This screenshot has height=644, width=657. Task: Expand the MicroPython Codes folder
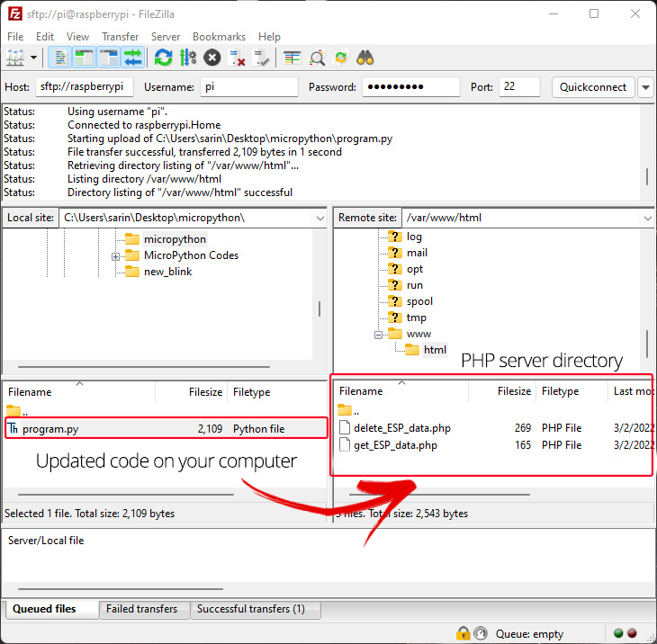tap(115, 256)
